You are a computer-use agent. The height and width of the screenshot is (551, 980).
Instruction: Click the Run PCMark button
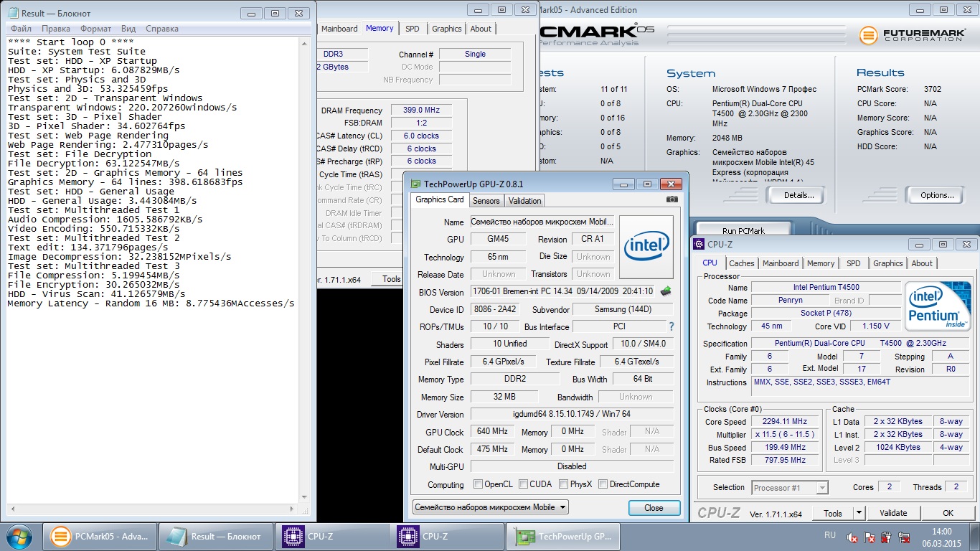(x=744, y=230)
